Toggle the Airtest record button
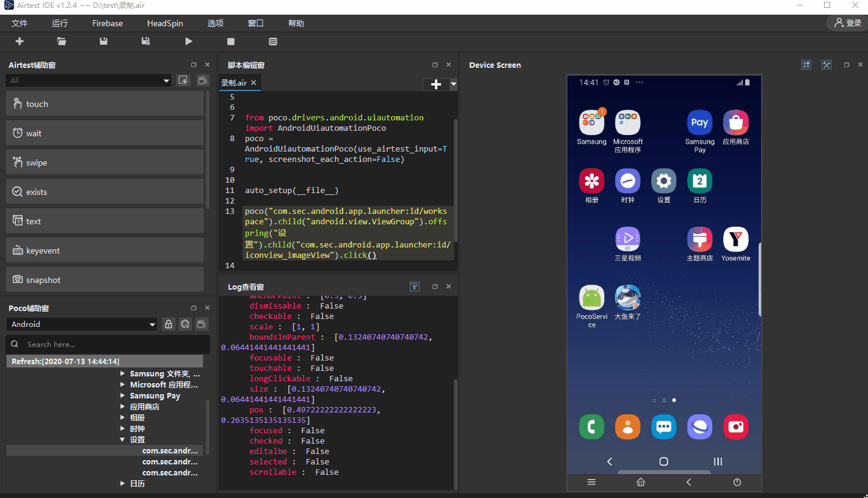The image size is (868, 498). click(x=202, y=80)
